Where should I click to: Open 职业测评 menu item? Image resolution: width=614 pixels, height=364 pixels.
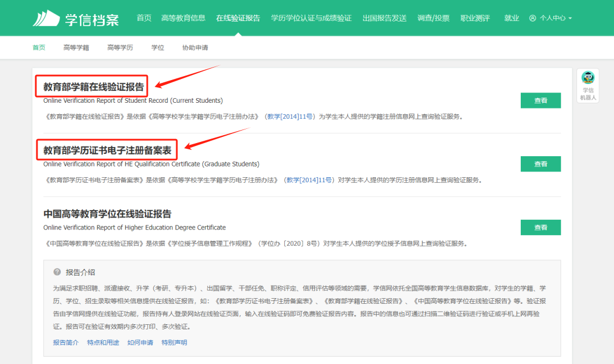tap(475, 18)
